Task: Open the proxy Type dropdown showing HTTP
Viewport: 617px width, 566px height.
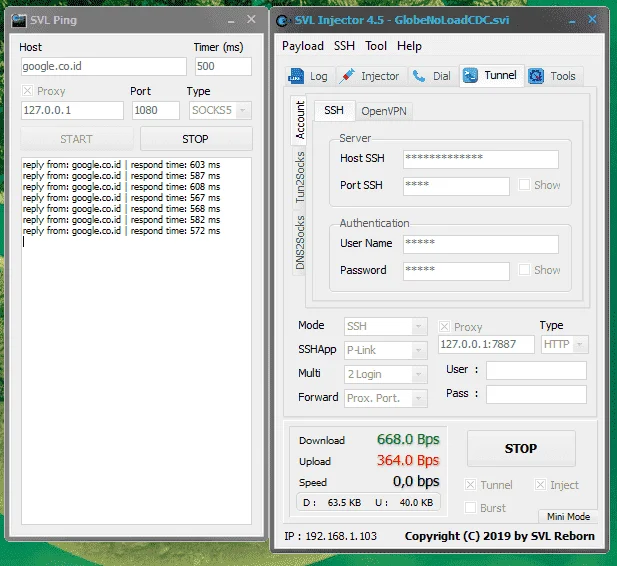Action: pos(565,344)
